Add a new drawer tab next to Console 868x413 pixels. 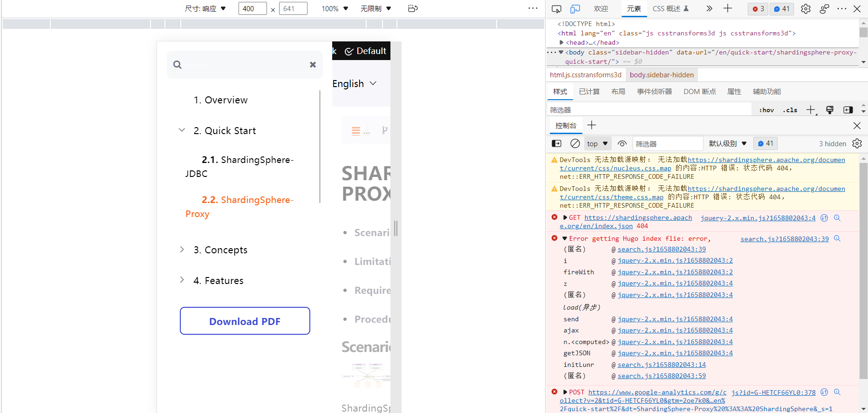coord(592,125)
